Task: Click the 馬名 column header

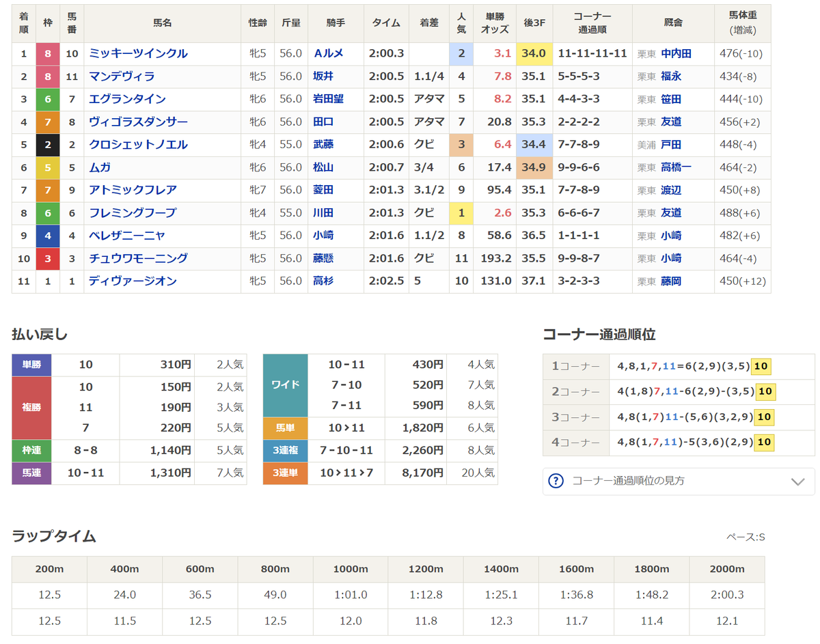Action: (x=162, y=23)
